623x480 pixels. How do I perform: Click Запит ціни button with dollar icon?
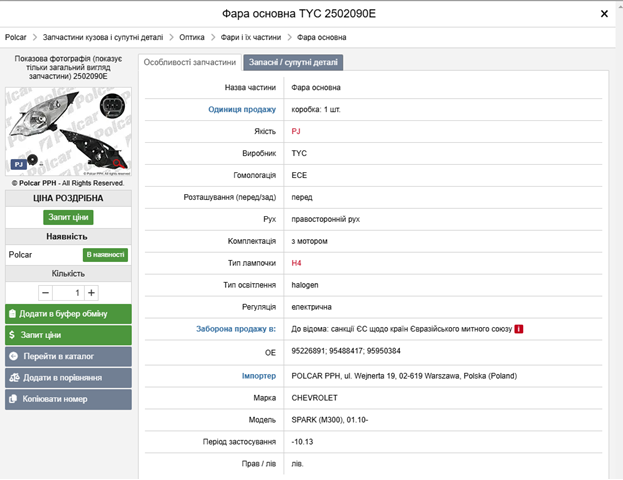(x=68, y=335)
